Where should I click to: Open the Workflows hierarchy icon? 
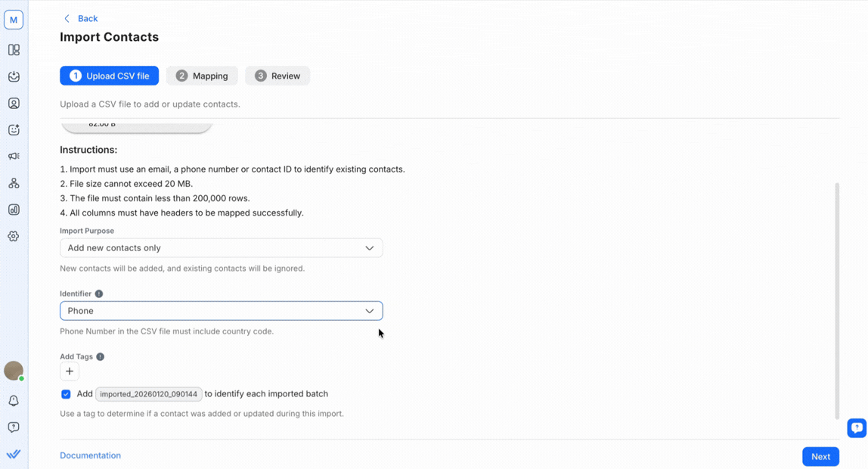14,183
